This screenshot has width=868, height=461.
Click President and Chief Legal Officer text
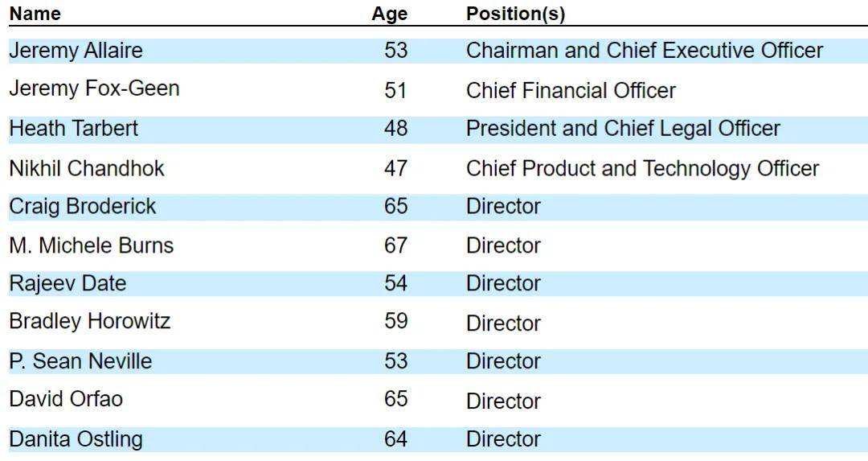(x=623, y=129)
